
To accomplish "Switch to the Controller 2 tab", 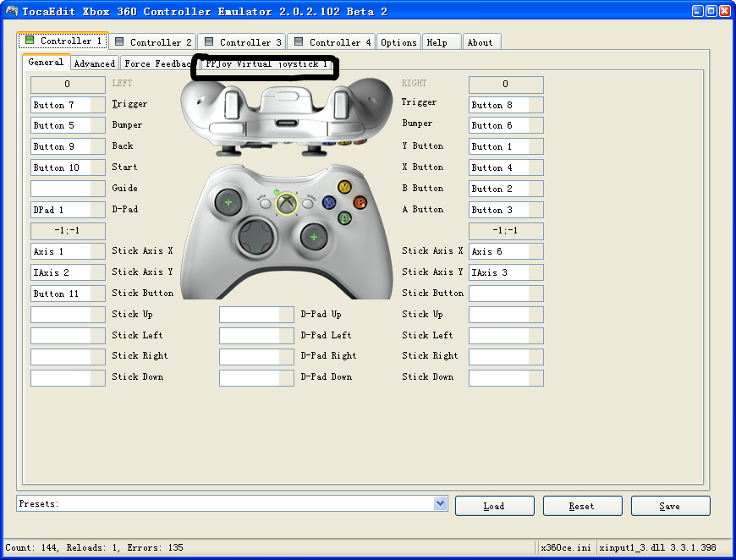I will (153, 41).
